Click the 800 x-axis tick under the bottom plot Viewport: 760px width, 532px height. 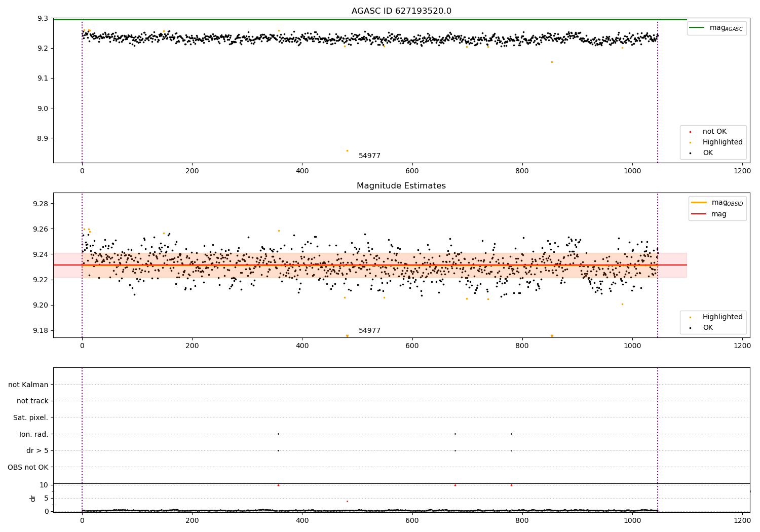pyautogui.click(x=522, y=520)
